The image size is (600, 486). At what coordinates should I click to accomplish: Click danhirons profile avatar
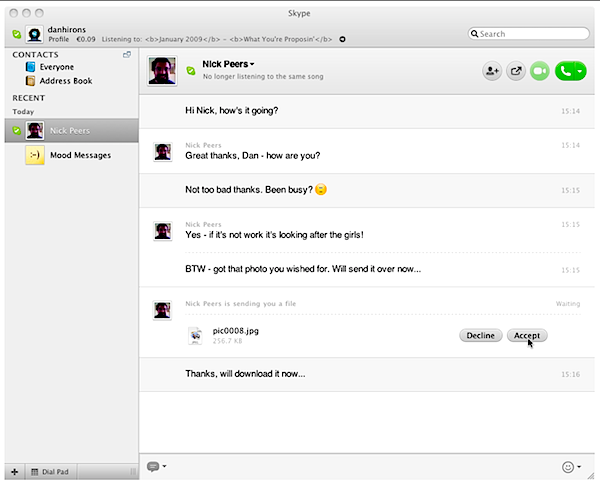(x=34, y=34)
